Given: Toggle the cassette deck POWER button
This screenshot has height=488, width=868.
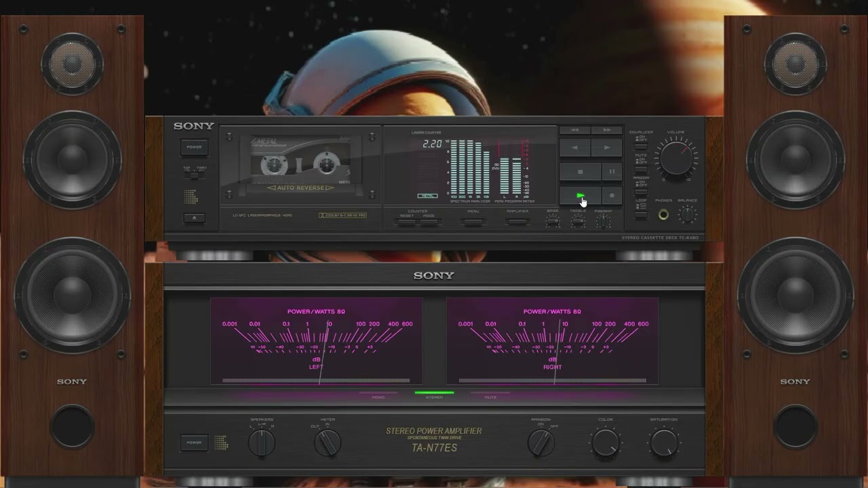Looking at the screenshot, I should tap(194, 147).
